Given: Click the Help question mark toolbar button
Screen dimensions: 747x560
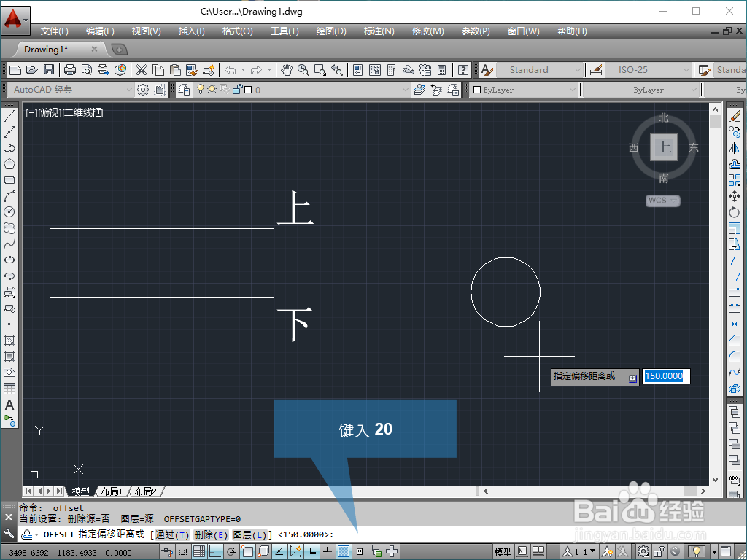Looking at the screenshot, I should click(462, 70).
